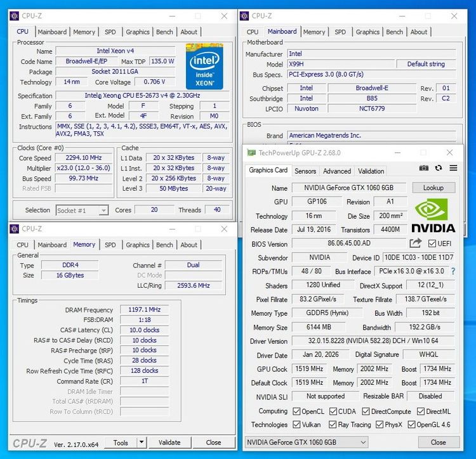Viewport: 476px width, 459px height.
Task: Click the Bandwidth value 192.2 GB/s
Action: tap(425, 327)
